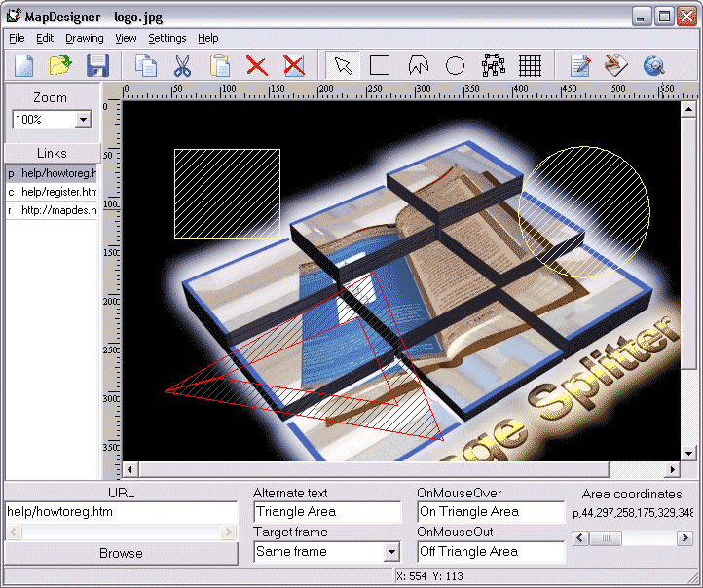Screen dimensions: 703x588
Task: Maximize the MapDesigner window
Action: click(664, 17)
